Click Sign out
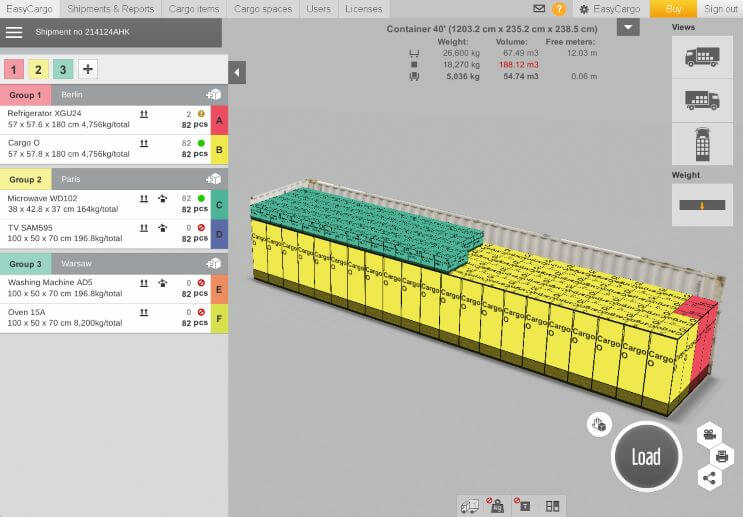This screenshot has width=743, height=517. click(720, 9)
